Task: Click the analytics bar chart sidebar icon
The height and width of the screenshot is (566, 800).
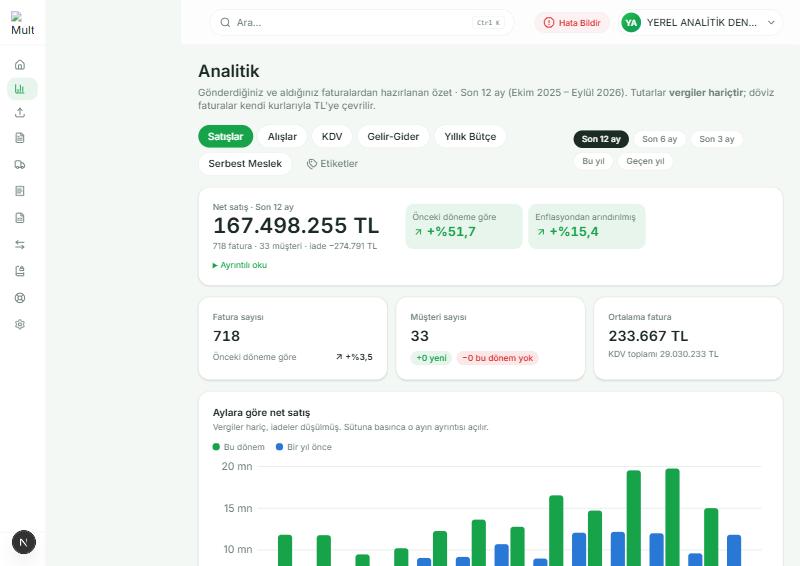Action: coord(20,89)
